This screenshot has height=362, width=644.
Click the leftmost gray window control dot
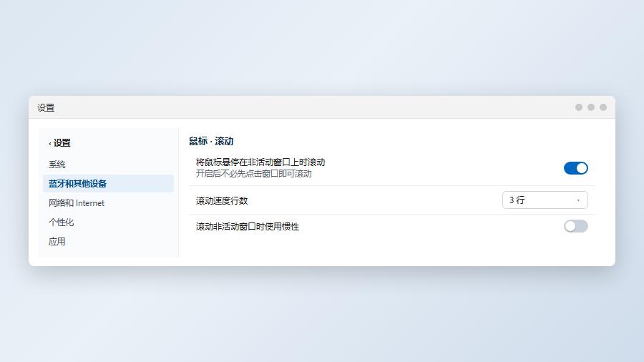(x=579, y=107)
